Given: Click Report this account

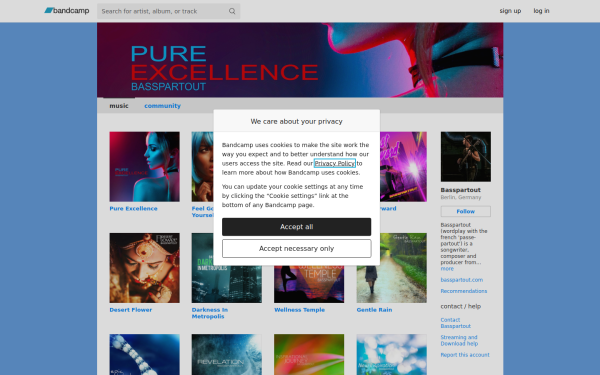Looking at the screenshot, I should pyautogui.click(x=465, y=355).
